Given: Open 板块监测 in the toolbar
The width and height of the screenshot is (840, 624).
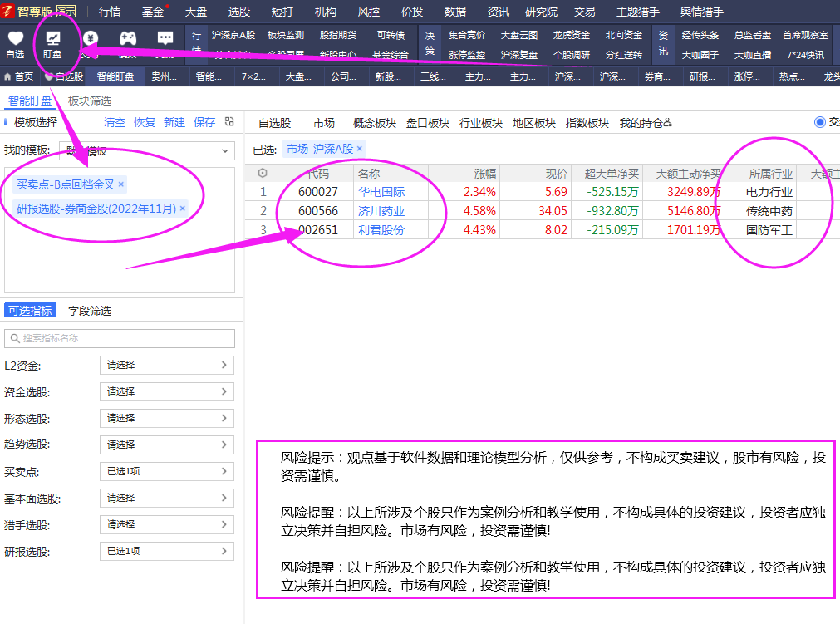Looking at the screenshot, I should 286,36.
